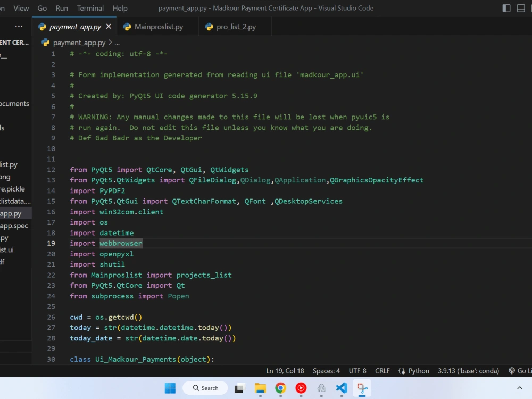Change CRLF end of line sequence
The image size is (532, 399).
click(383, 371)
